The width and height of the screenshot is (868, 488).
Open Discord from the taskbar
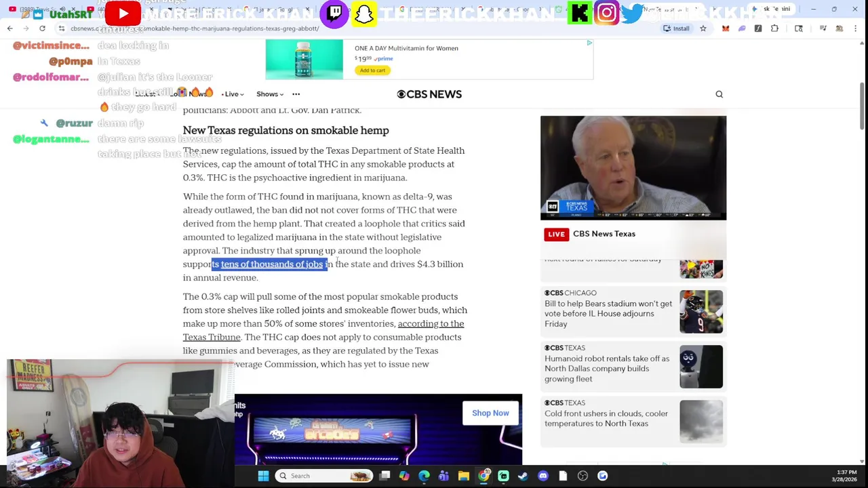(x=542, y=476)
